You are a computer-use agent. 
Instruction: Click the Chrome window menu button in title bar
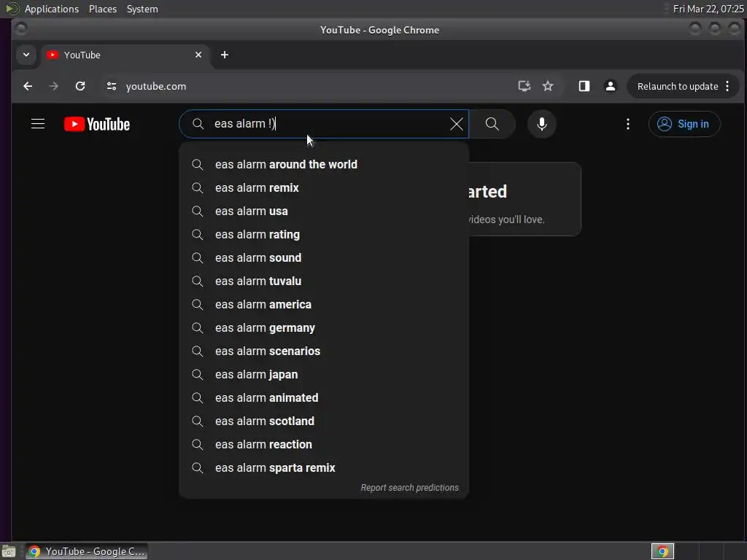21,29
